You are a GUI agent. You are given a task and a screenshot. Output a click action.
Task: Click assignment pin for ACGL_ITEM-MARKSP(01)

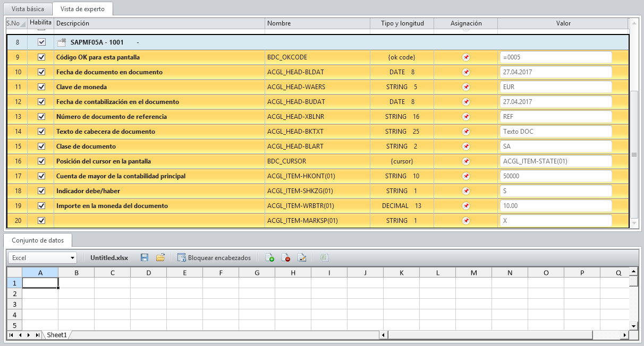(466, 220)
